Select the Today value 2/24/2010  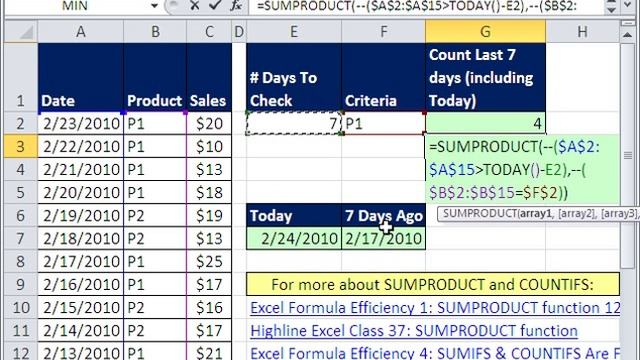pyautogui.click(x=294, y=238)
